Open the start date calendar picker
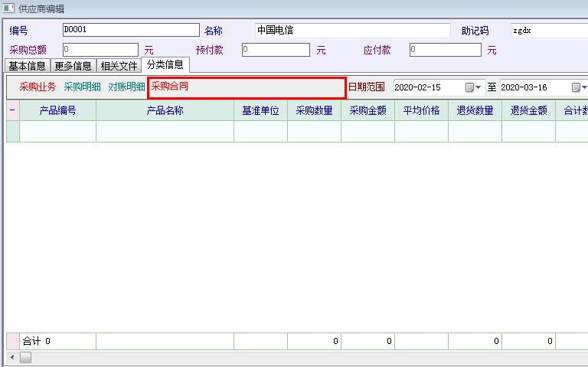The width and height of the screenshot is (588, 367). [x=469, y=87]
